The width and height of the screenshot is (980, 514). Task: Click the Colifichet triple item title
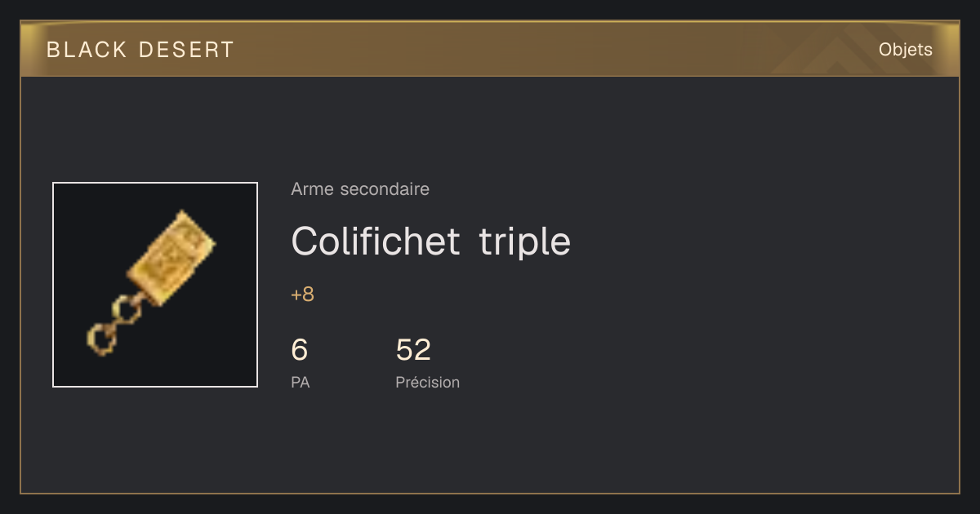[x=430, y=241]
